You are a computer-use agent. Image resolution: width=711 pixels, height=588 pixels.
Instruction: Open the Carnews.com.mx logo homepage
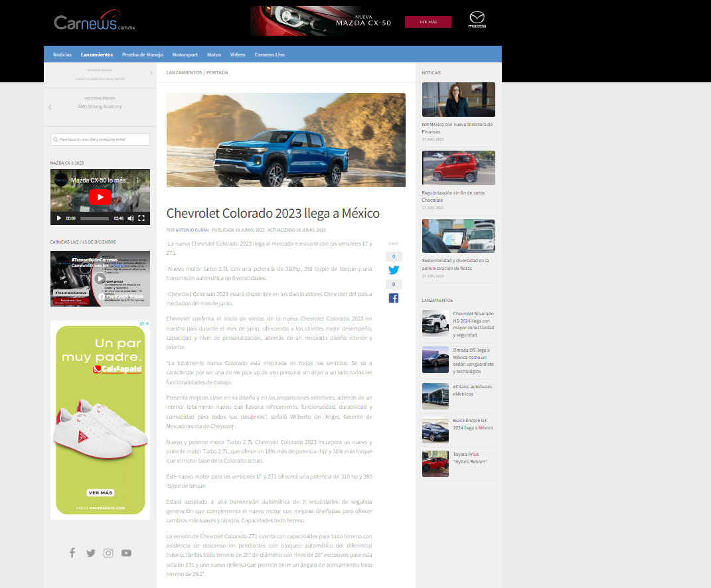[94, 21]
